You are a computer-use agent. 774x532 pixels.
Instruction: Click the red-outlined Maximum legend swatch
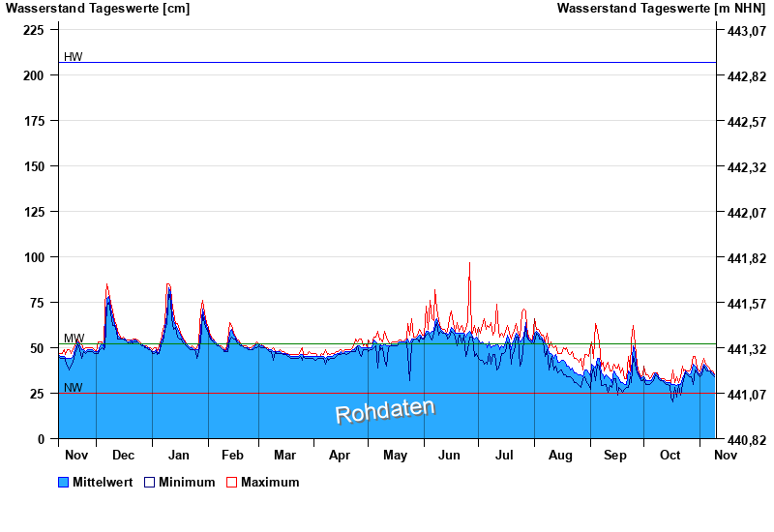pos(231,483)
